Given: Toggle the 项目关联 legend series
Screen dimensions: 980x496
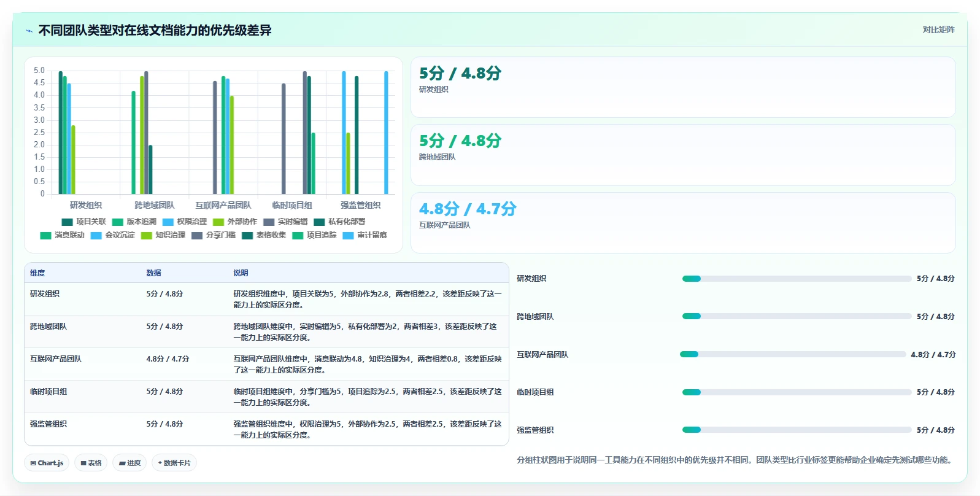Looking at the screenshot, I should point(83,222).
